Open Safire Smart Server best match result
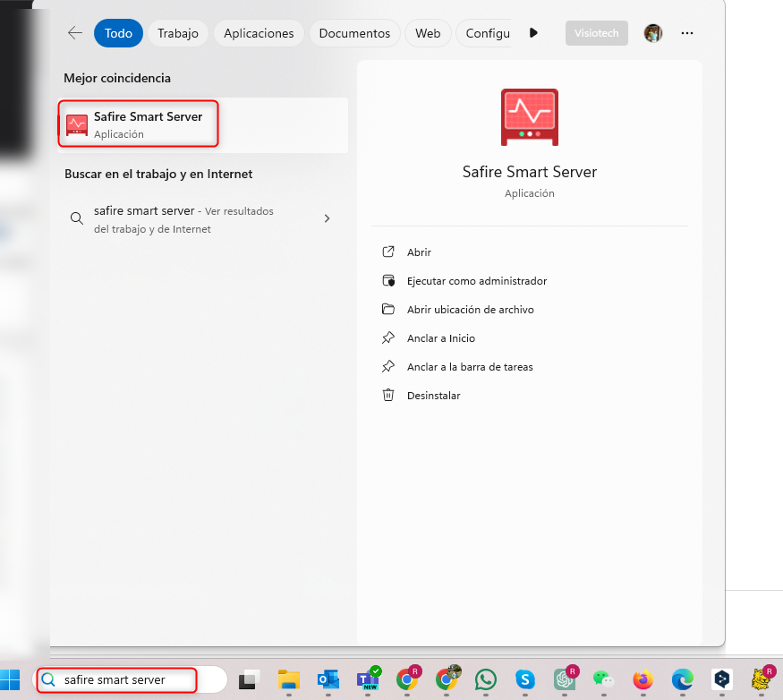The height and width of the screenshot is (700, 783). 202,124
